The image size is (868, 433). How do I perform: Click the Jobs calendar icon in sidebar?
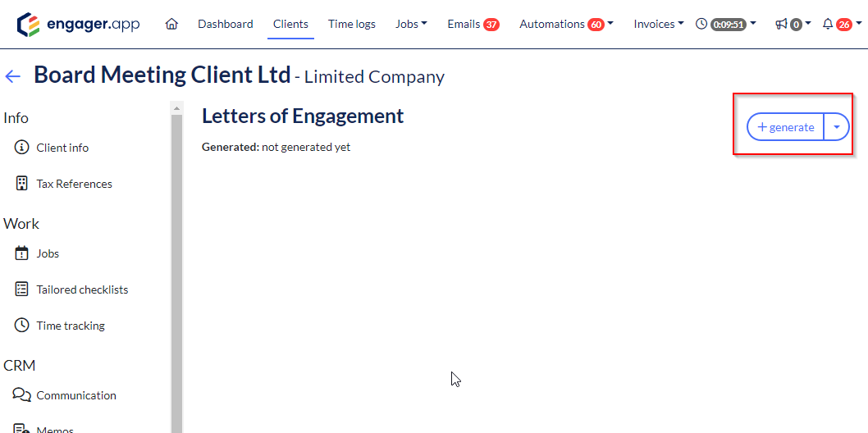21,253
